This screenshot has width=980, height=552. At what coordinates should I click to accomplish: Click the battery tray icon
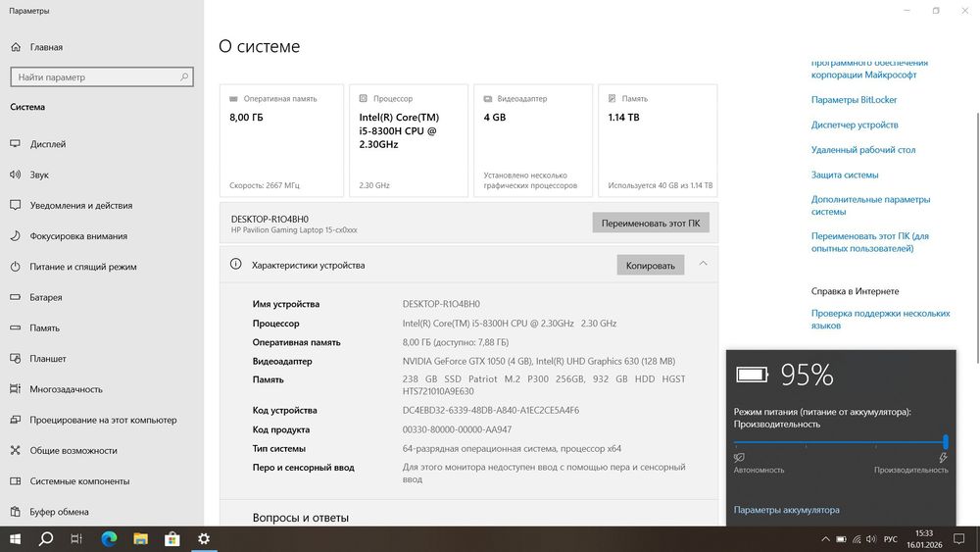pyautogui.click(x=841, y=539)
